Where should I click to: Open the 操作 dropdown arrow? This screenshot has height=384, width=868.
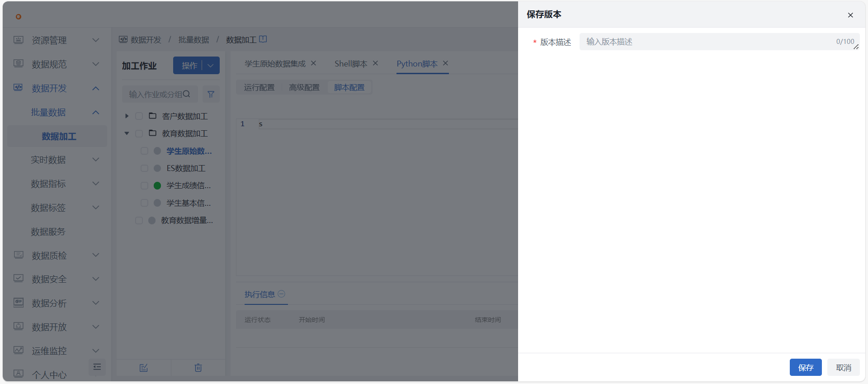(x=211, y=66)
